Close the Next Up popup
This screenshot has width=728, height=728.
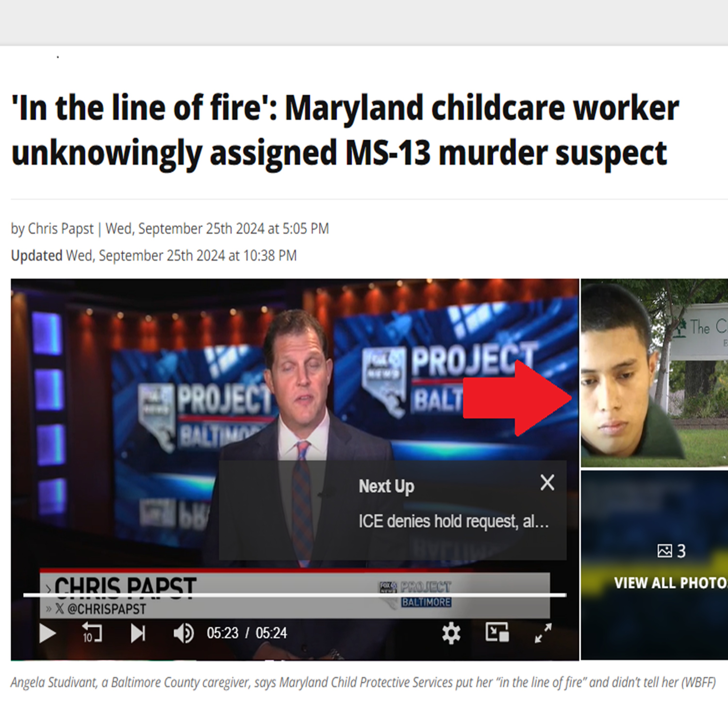[547, 482]
